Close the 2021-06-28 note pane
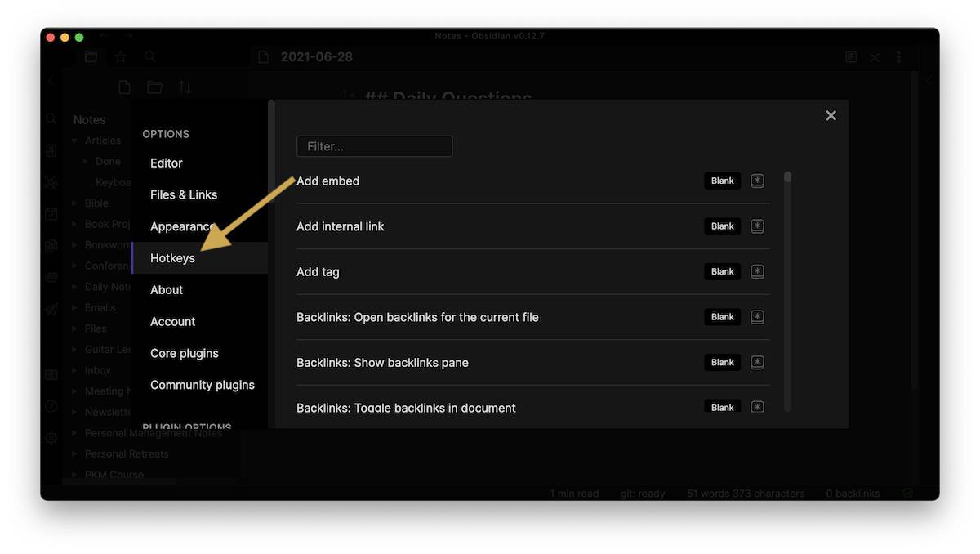 click(x=875, y=57)
